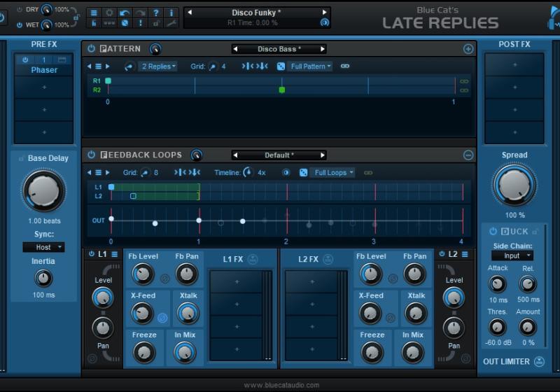Collapse Feedback Loops with the minus icon

coord(468,155)
